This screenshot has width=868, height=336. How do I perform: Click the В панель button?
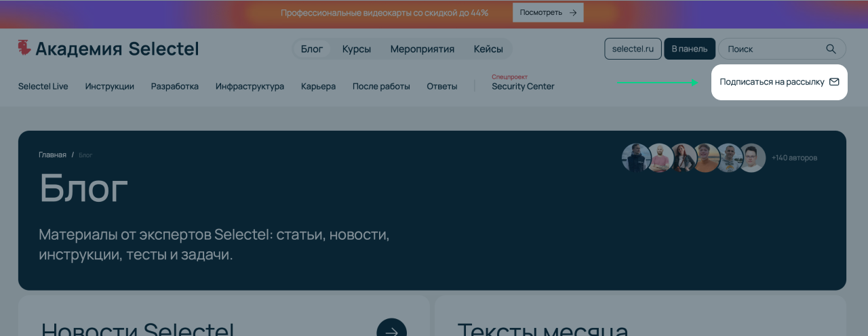(690, 49)
